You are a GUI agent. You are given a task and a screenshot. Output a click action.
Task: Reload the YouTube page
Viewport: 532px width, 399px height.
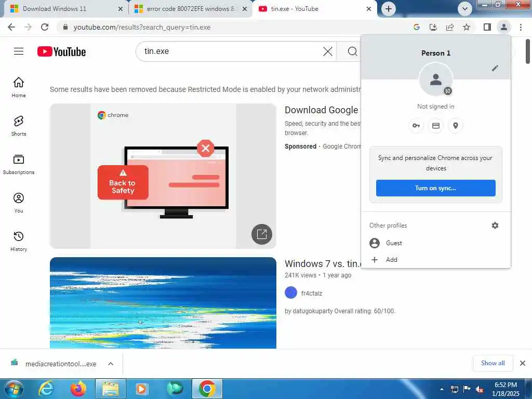(45, 27)
